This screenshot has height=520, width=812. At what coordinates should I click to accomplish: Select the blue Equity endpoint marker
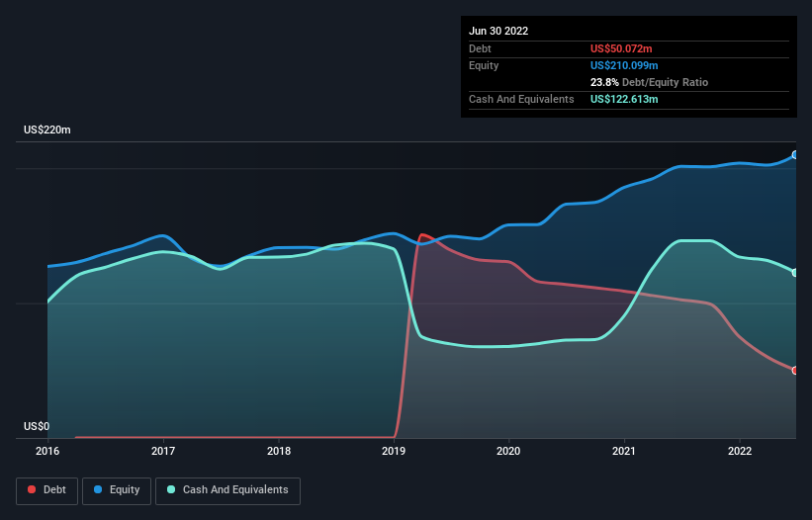[x=795, y=154]
